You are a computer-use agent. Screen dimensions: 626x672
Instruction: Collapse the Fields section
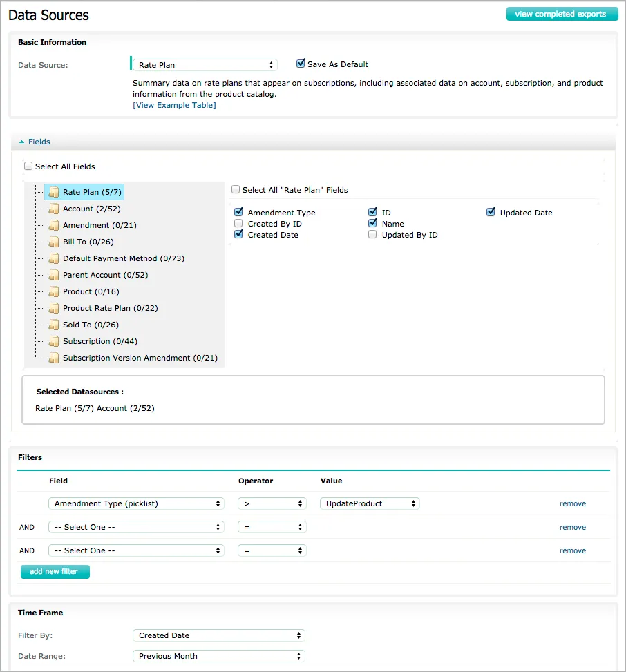[35, 142]
